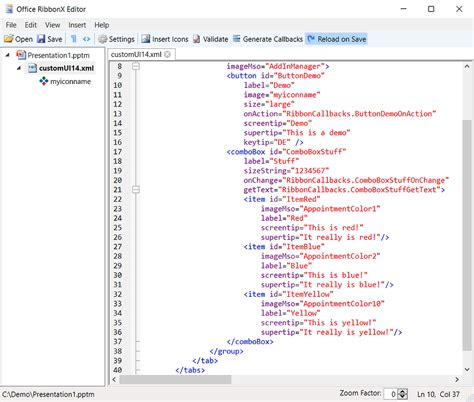Click the Generate Callbacks list icon
This screenshot has height=402, width=474.
[x=236, y=39]
